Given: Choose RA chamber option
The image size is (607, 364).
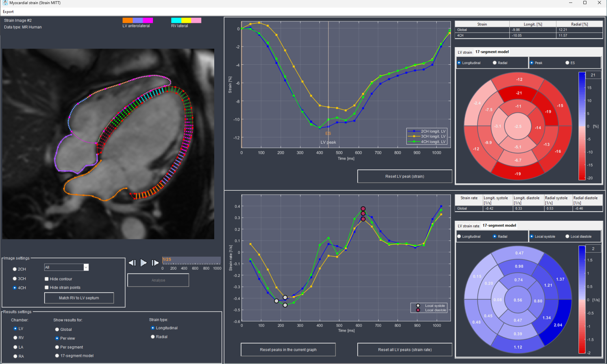Looking at the screenshot, I should pyautogui.click(x=15, y=356).
